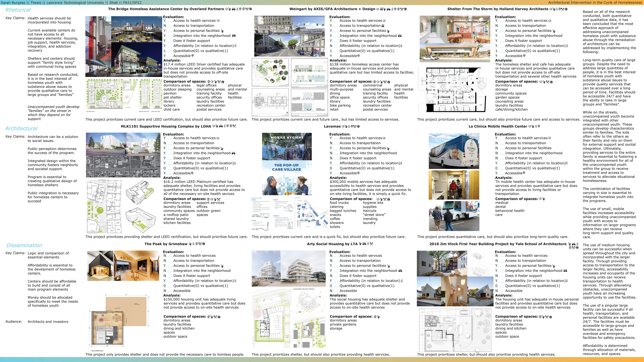Click shower icon beside Bridge 'Access to personal facilities'

pos(222,31)
